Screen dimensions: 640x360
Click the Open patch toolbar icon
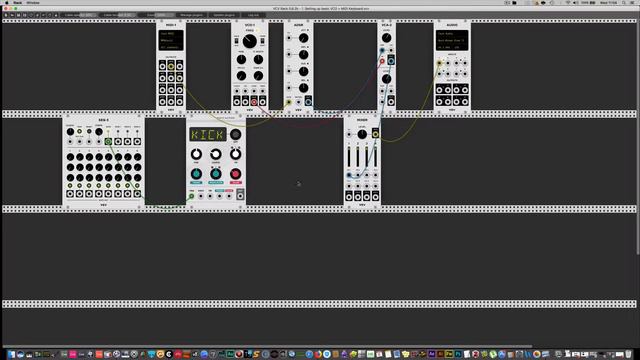click(x=12, y=15)
